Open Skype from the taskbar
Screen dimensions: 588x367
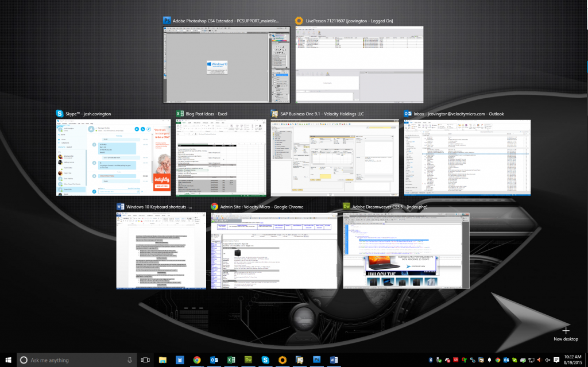(x=266, y=360)
